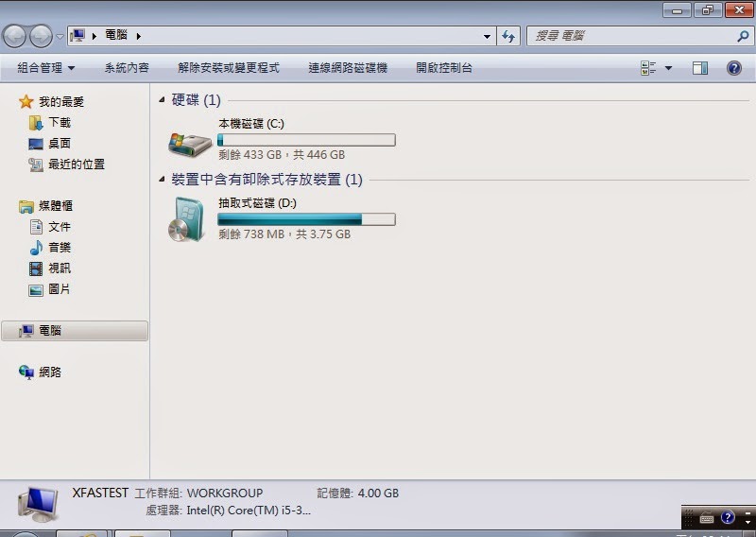Click the Back navigation arrow button
Screen dimensions: 756x537
pos(14,36)
